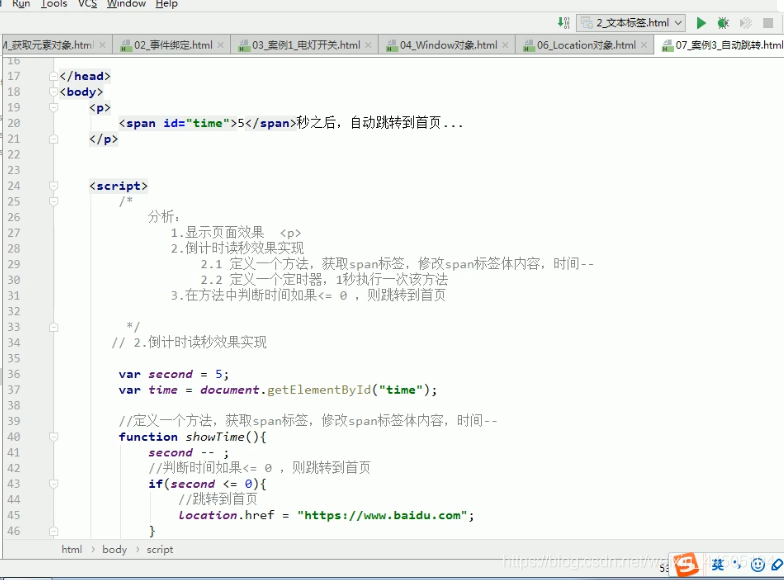Click the Sogou pen-shaped icon

(x=776, y=564)
